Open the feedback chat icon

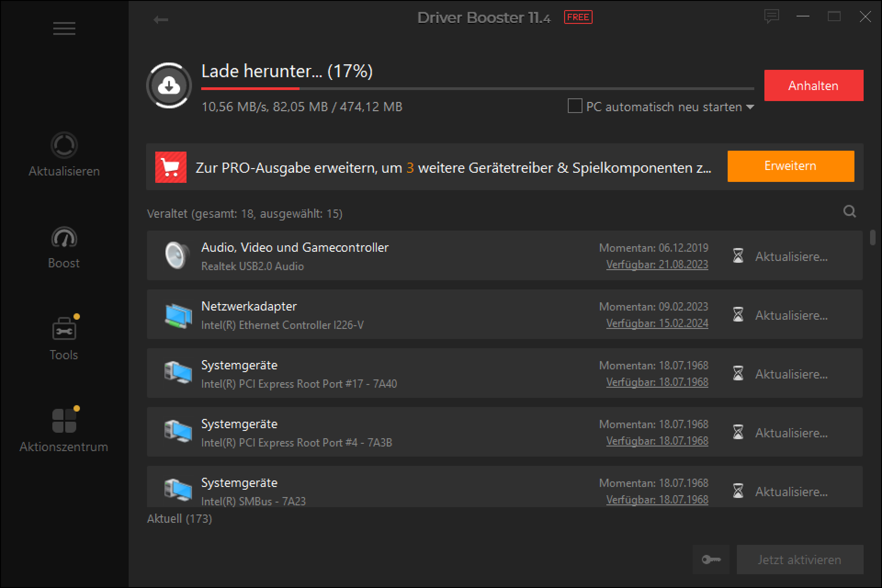(771, 17)
